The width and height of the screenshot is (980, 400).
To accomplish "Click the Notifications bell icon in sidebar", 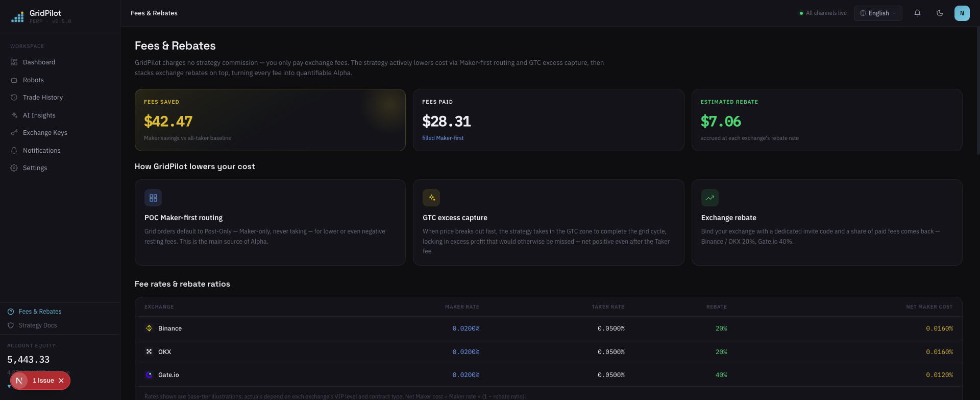I will coord(14,151).
